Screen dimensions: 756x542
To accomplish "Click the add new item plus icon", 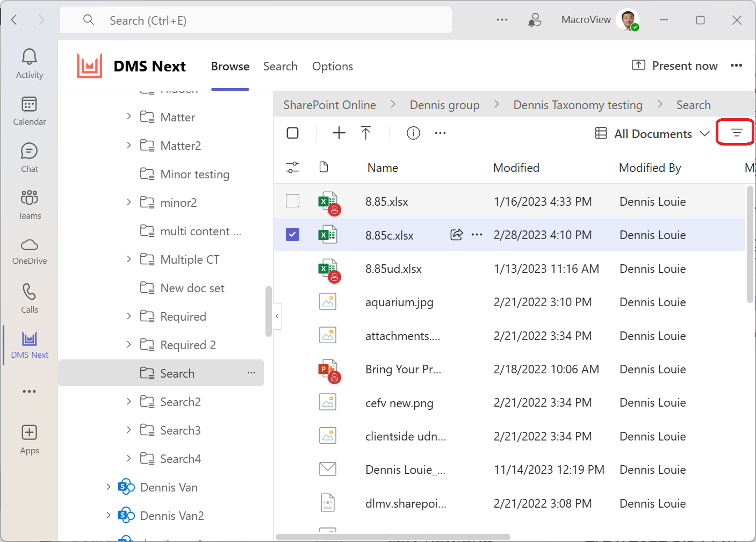I will [339, 133].
